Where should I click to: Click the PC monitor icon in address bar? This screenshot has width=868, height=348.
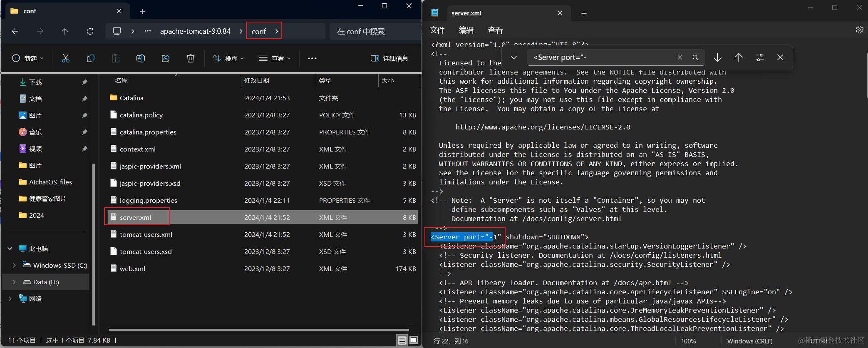[x=117, y=31]
